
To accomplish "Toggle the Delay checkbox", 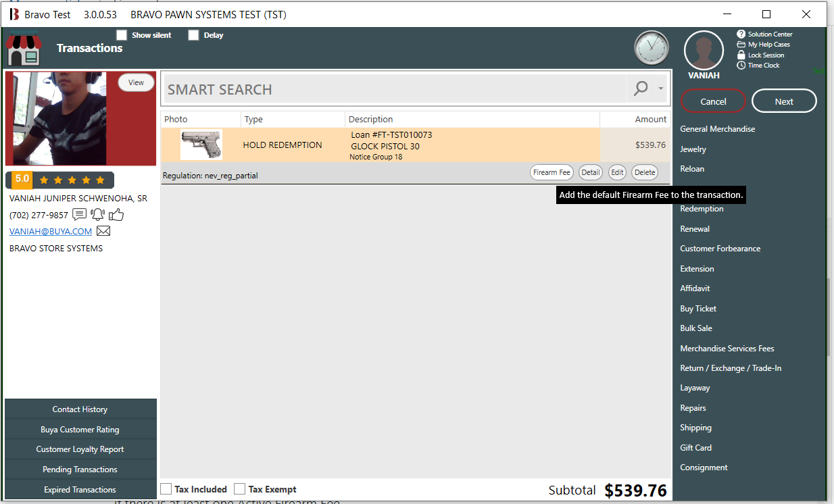I will pyautogui.click(x=193, y=35).
